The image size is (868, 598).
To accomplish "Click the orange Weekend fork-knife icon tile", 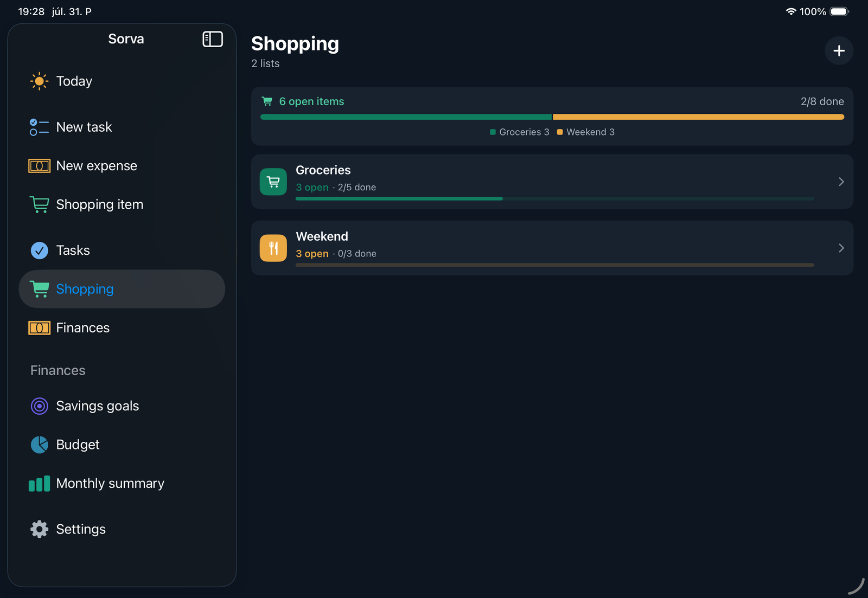I will point(273,248).
